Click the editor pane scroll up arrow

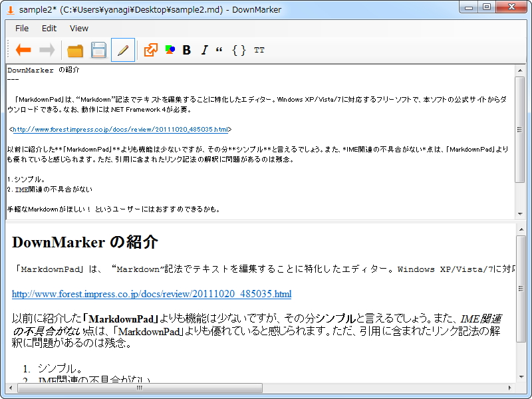pyautogui.click(x=520, y=70)
